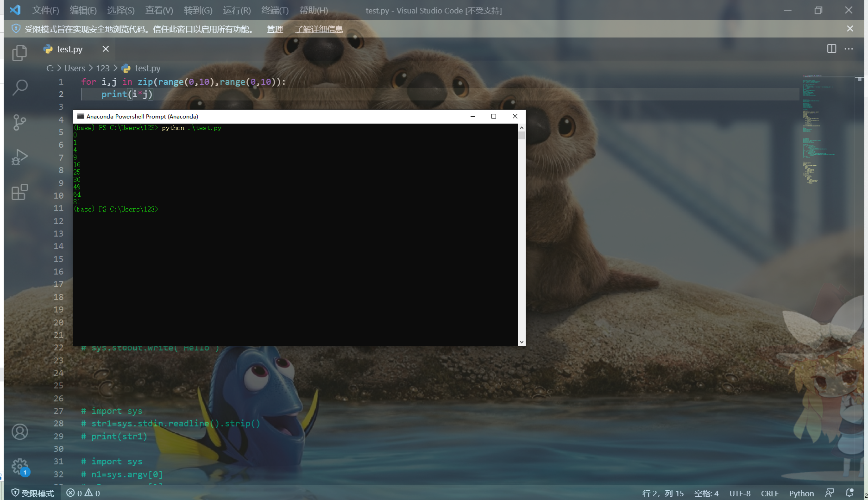The image size is (868, 500).
Task: Open the Run and Debug view
Action: 19,157
